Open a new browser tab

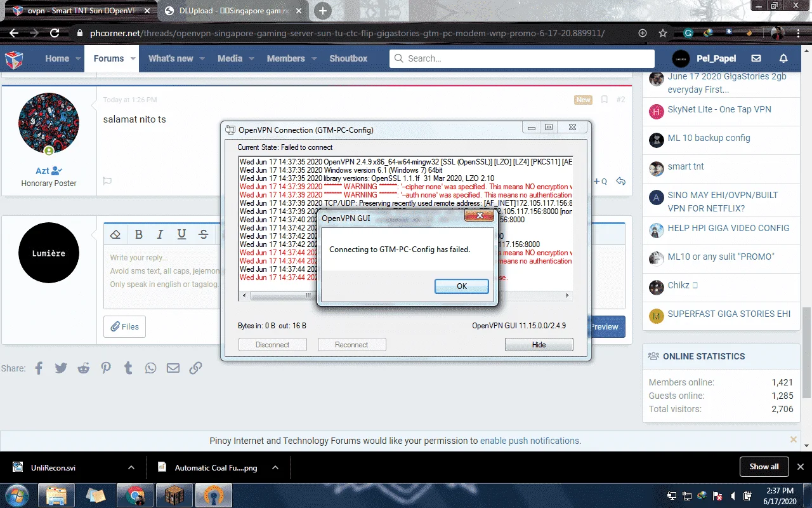[x=323, y=11]
